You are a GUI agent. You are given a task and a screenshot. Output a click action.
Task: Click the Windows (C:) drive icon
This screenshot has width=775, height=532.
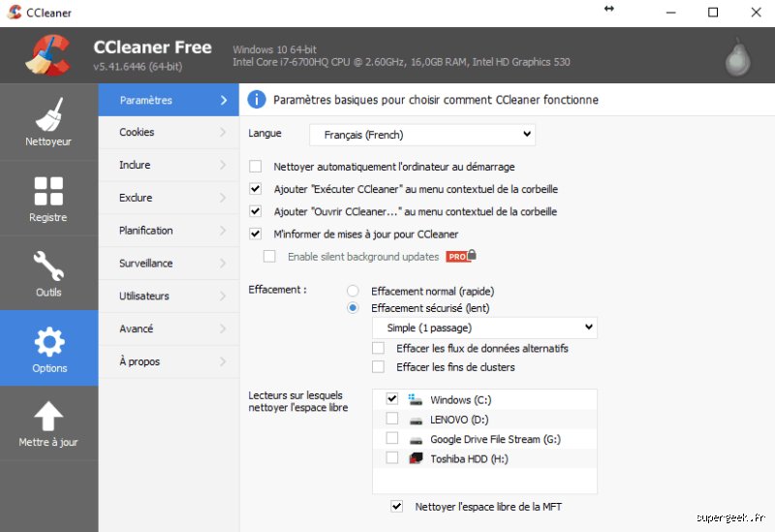coord(416,399)
